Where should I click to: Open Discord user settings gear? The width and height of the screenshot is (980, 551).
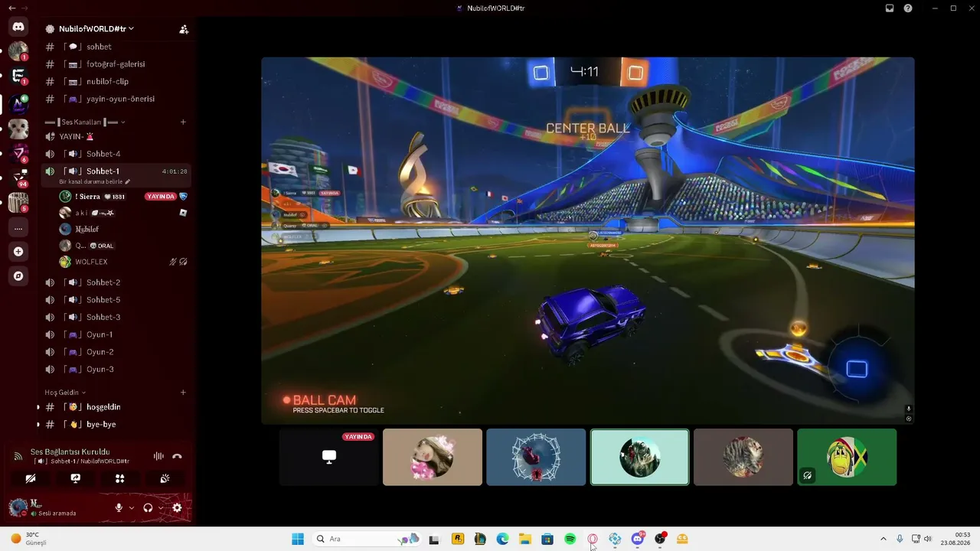(177, 507)
